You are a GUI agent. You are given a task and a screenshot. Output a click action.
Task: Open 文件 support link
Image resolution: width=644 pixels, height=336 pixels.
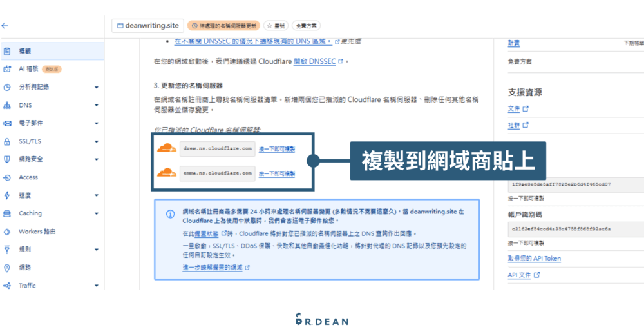(514, 108)
